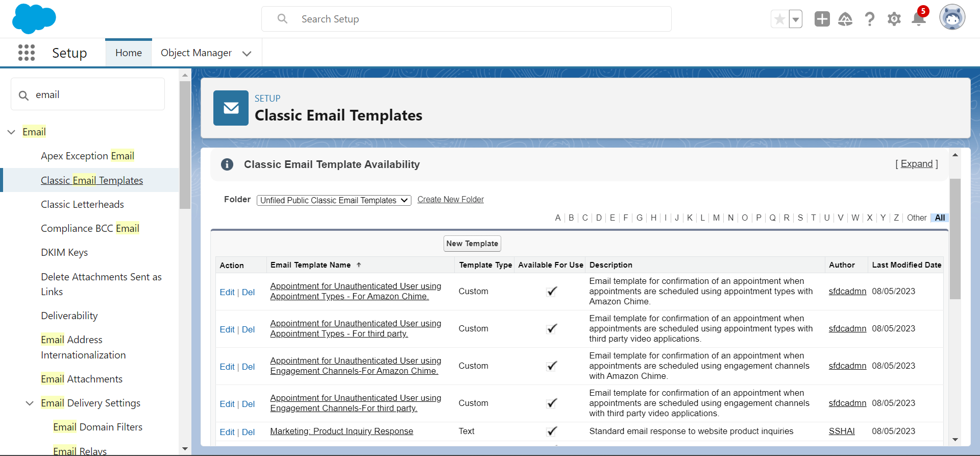The image size is (980, 456).
Task: Show All templates filter
Action: point(940,218)
